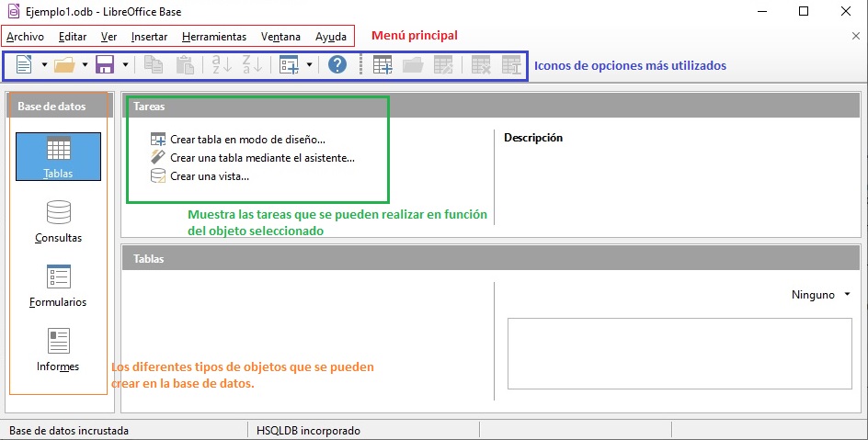The image size is (868, 440).
Task: Open the Archivo menu
Action: click(x=26, y=37)
